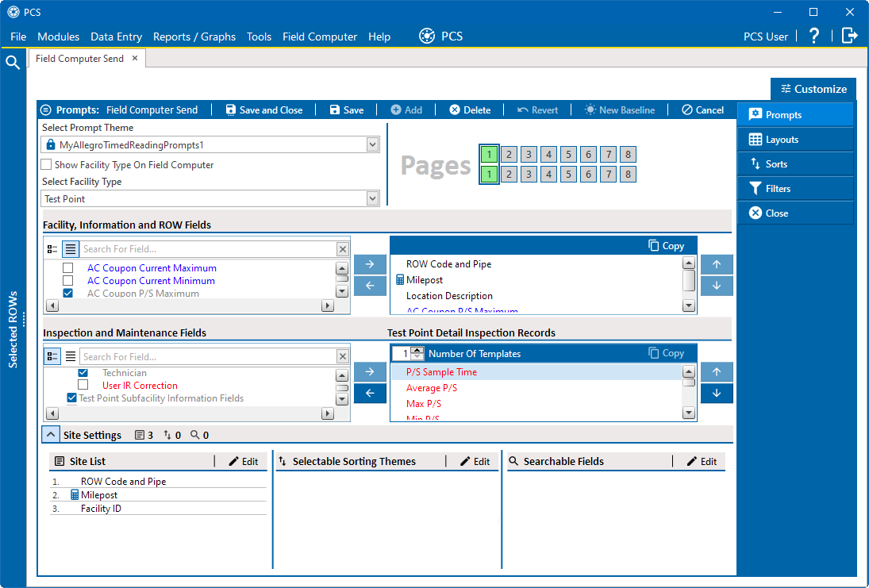Viewport: 869px width, 588px height.
Task: Open the Filters panel
Action: pyautogui.click(x=795, y=188)
